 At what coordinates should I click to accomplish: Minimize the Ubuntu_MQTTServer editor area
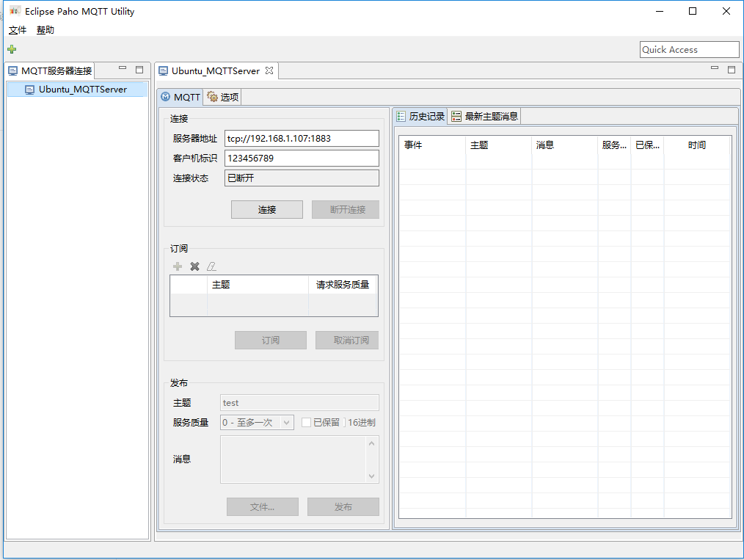[715, 68]
